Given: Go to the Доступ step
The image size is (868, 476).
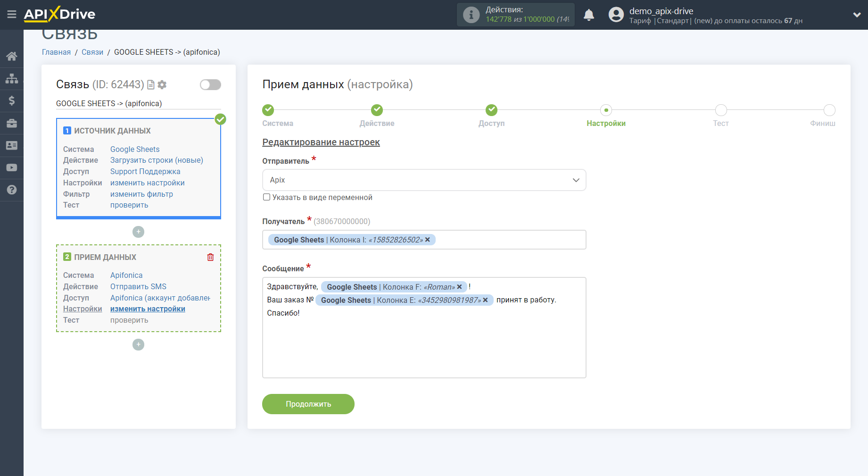Looking at the screenshot, I should click(x=491, y=110).
